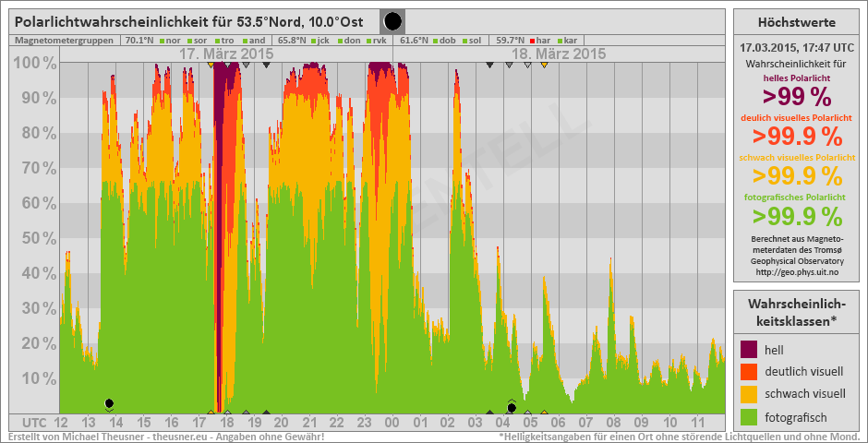Image resolution: width=868 pixels, height=443 pixels.
Task: Click the dark purple 'hell' legend swatch
Action: (749, 350)
